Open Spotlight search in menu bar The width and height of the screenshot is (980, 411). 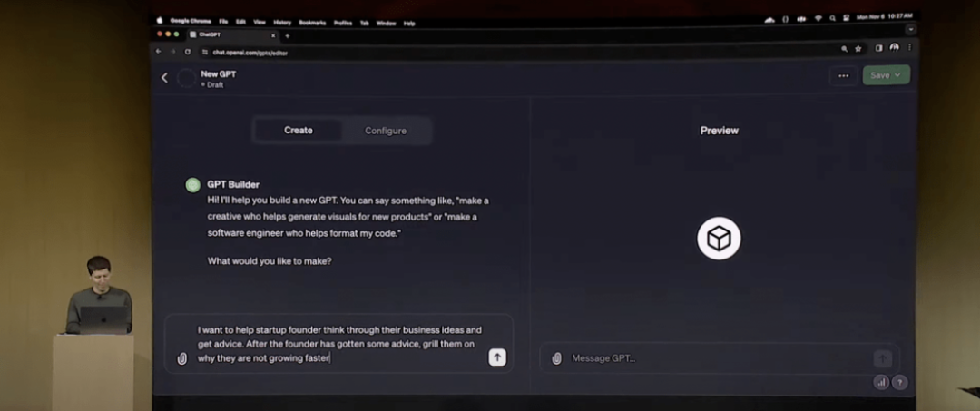click(832, 18)
